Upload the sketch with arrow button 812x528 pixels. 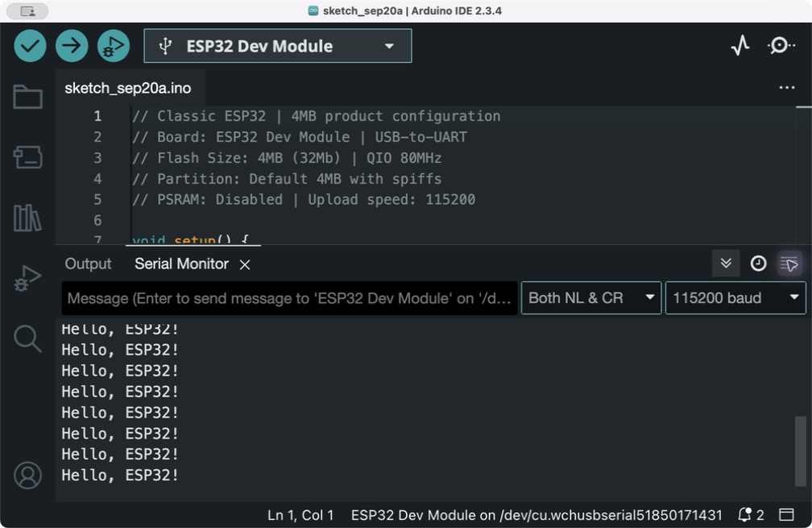(72, 46)
